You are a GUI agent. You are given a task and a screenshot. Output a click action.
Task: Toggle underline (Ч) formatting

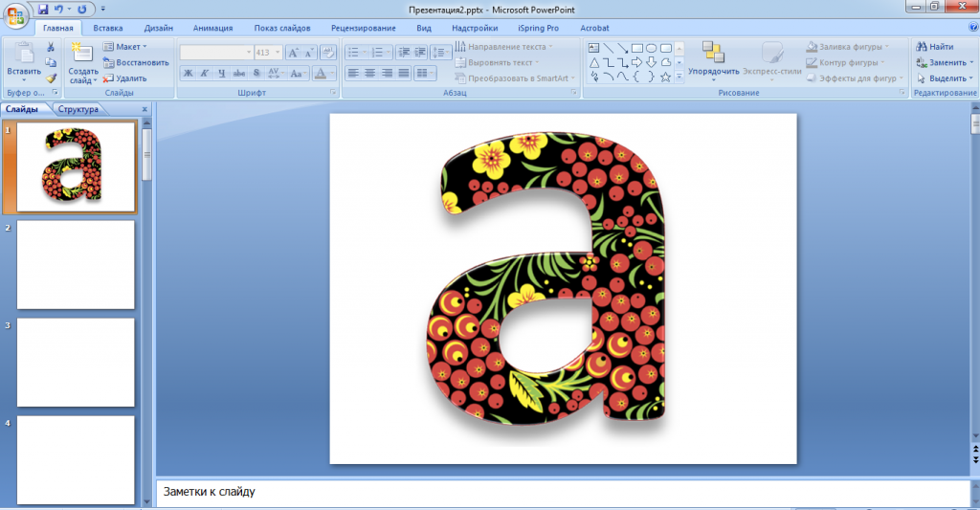tap(221, 73)
